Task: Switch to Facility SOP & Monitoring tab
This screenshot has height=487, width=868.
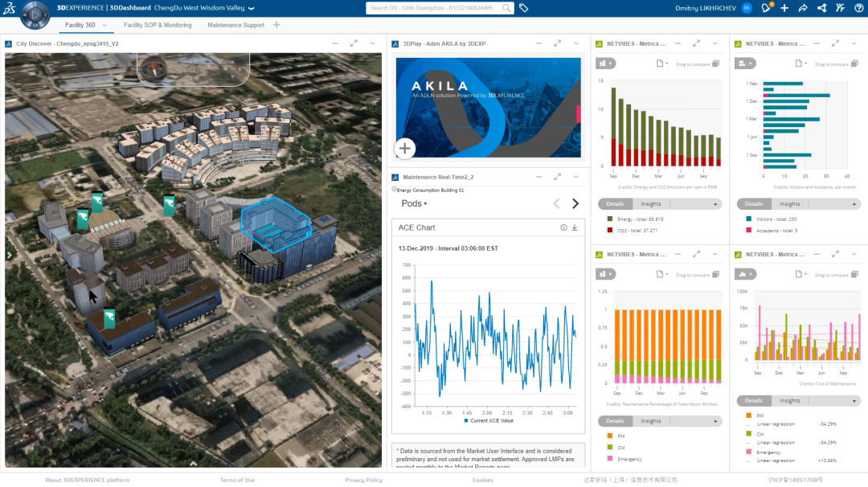Action: pyautogui.click(x=158, y=25)
